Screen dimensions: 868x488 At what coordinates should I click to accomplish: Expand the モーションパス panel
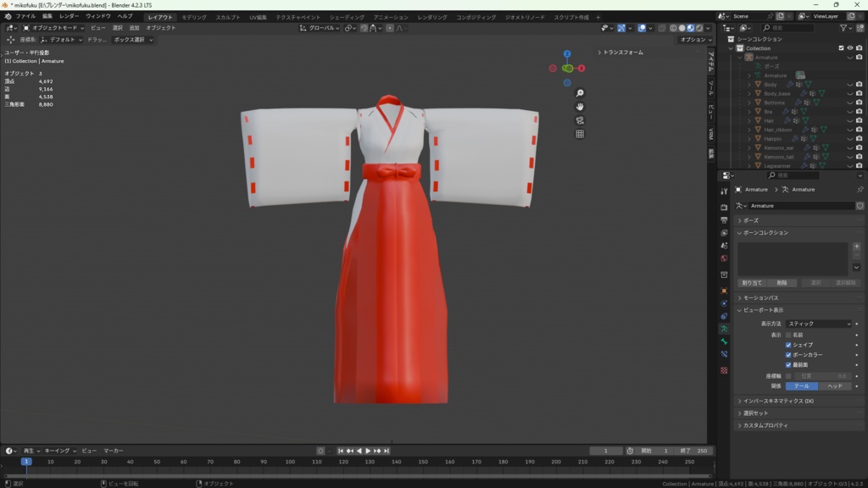coord(760,298)
